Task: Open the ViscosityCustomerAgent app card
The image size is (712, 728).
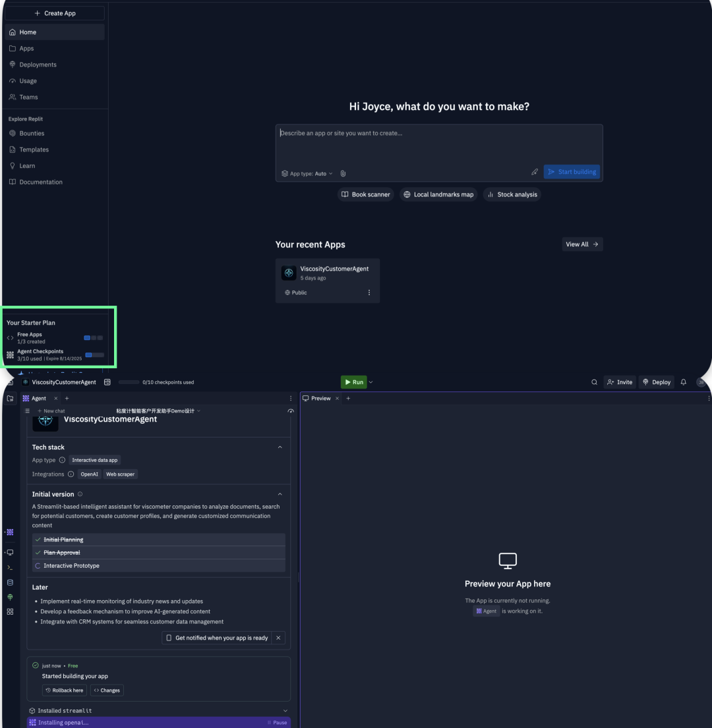Action: 328,281
